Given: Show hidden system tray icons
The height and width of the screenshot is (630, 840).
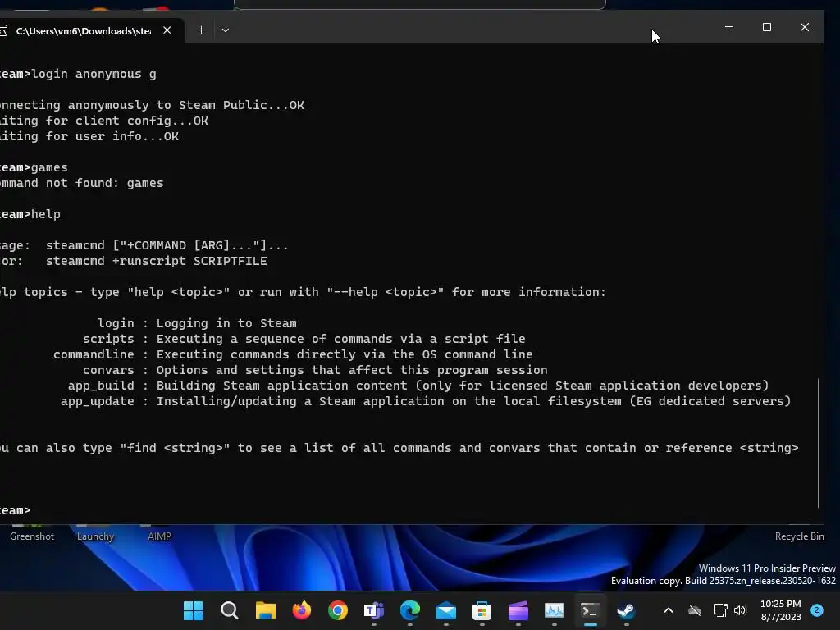Looking at the screenshot, I should pos(668,610).
